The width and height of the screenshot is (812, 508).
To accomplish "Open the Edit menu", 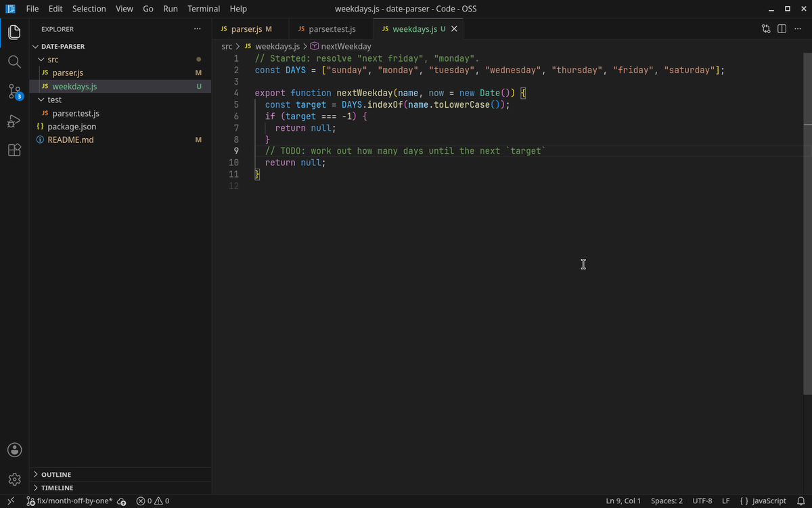I will click(55, 9).
